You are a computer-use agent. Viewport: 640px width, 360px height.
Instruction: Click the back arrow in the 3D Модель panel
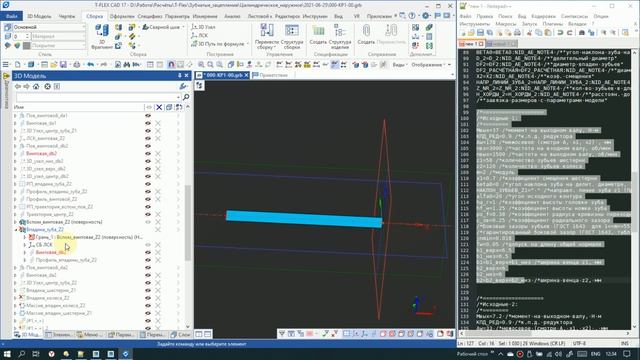coord(18,87)
